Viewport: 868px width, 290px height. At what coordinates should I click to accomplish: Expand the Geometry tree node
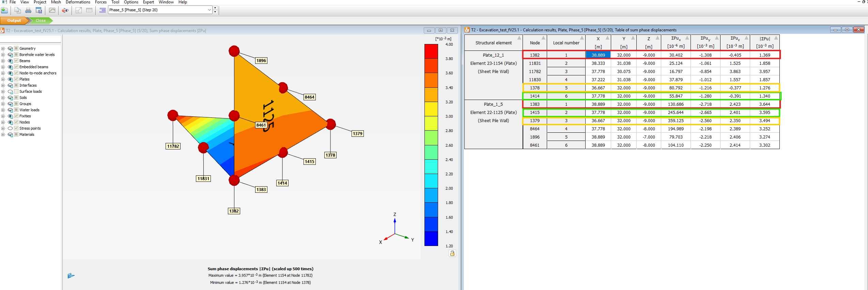tap(3, 48)
